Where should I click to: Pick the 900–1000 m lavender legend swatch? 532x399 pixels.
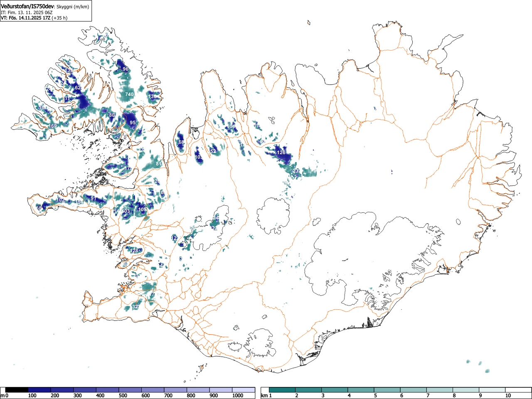pos(221,390)
